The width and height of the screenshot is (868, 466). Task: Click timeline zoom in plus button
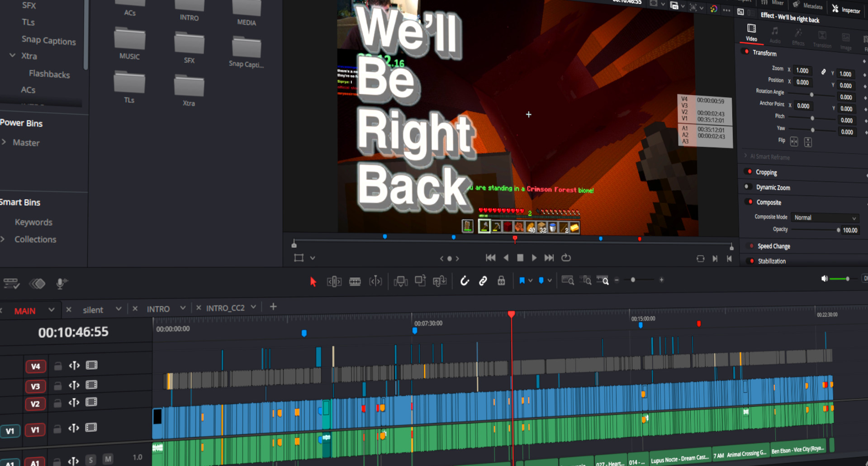point(661,280)
